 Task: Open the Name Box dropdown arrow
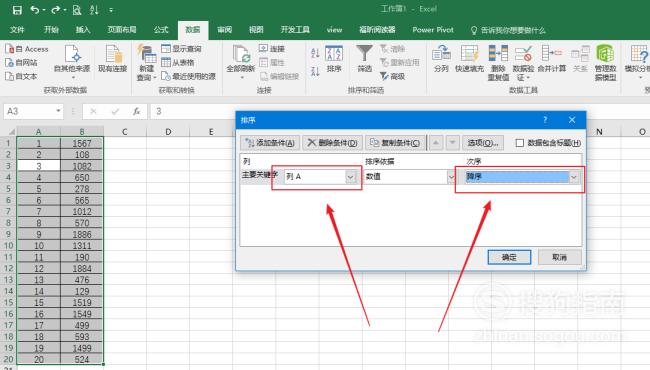pyautogui.click(x=58, y=111)
